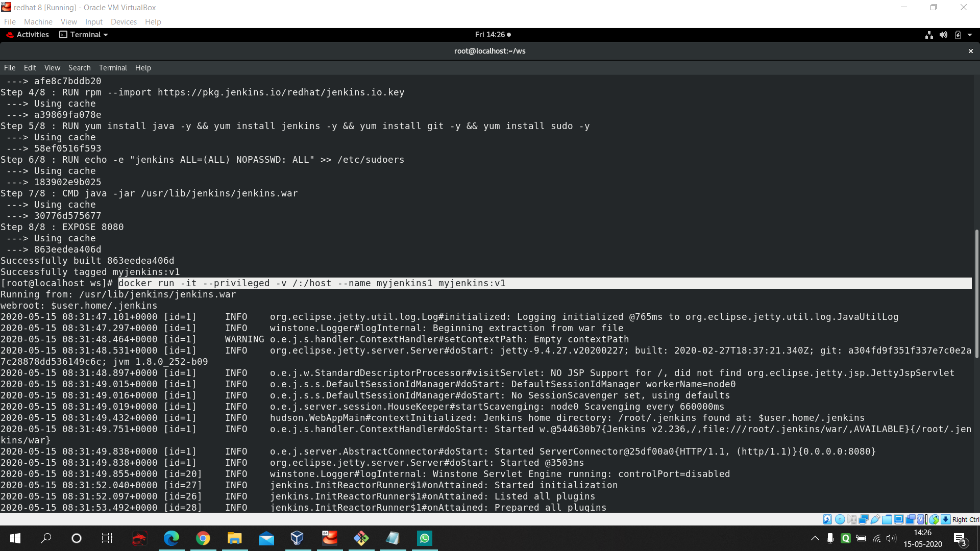This screenshot has height=551, width=980.
Task: Open the terminal Edit menu
Action: [30, 68]
